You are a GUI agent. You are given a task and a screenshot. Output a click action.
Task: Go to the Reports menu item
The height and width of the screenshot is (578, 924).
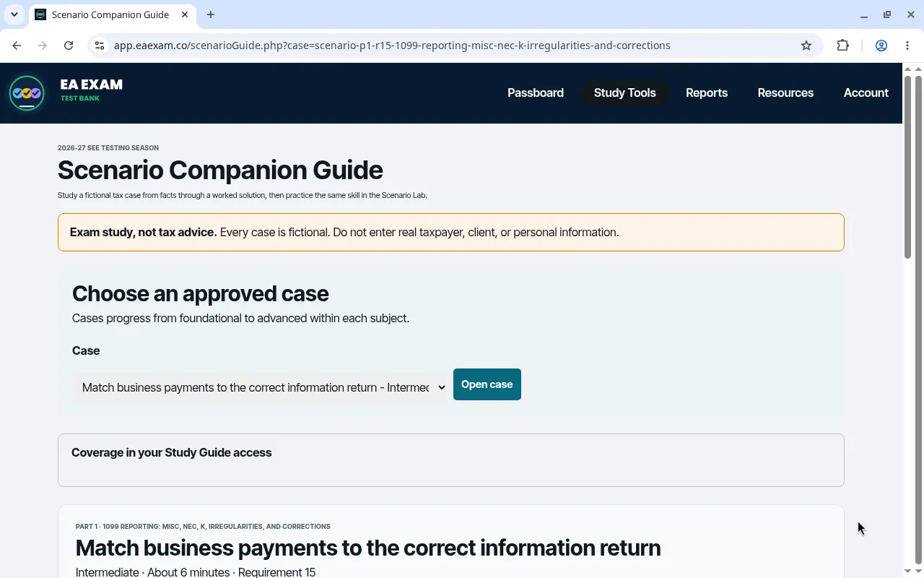[x=707, y=92]
